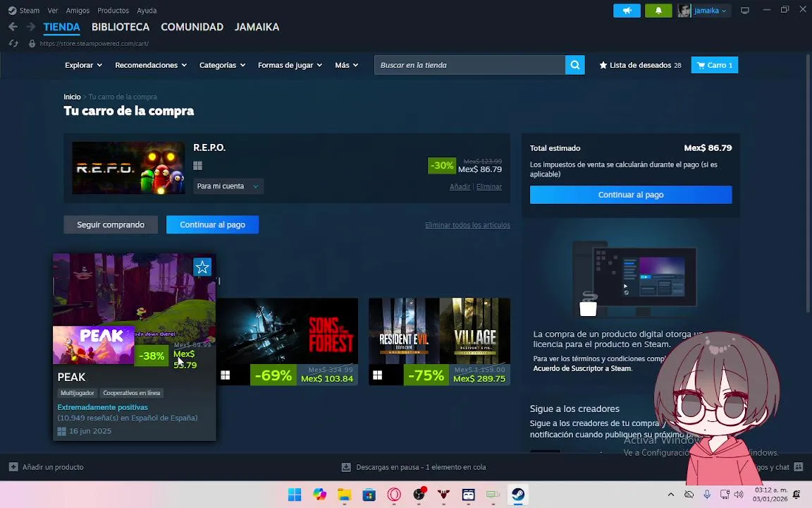The image size is (812, 508).
Task: Click the padlock icon beside the URL
Action: click(x=32, y=44)
